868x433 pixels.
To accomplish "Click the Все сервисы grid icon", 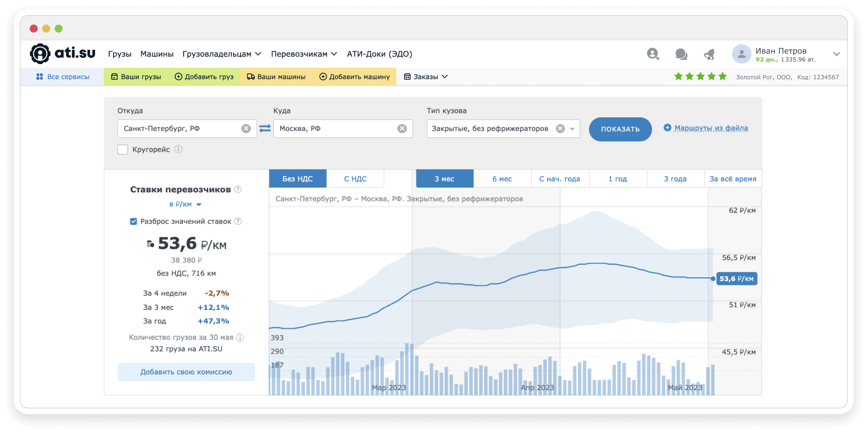I will tap(39, 77).
